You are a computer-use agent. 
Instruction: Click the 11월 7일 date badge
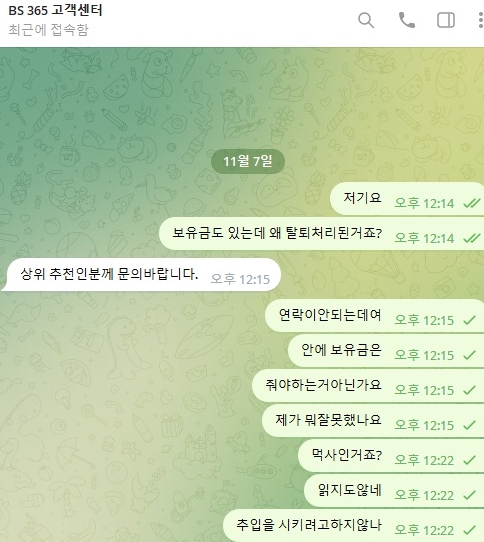(x=248, y=161)
